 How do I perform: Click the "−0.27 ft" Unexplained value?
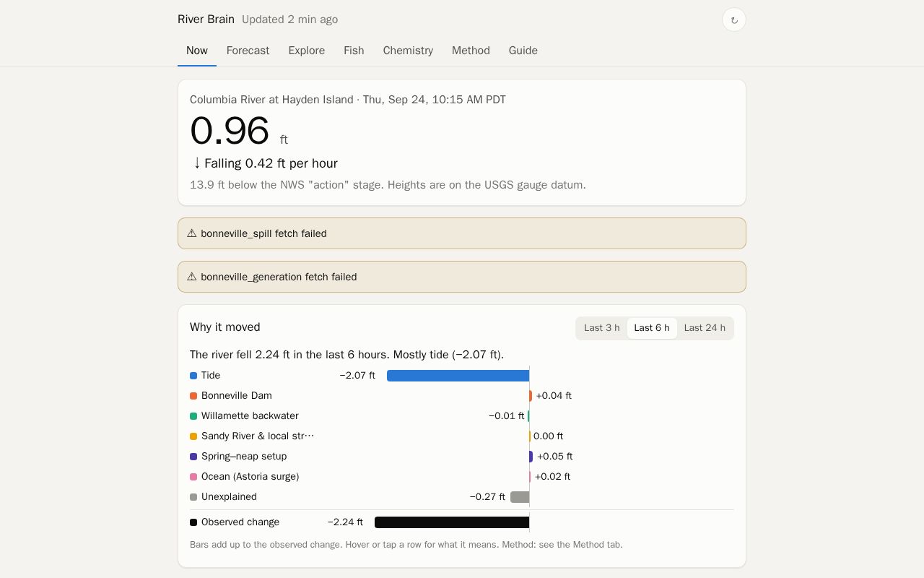click(487, 497)
